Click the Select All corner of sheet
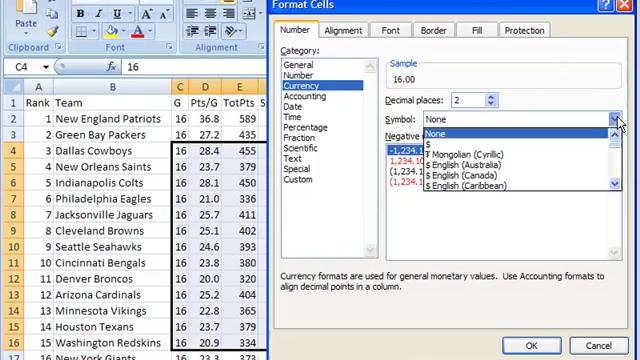The height and width of the screenshot is (360, 640). 13,87
